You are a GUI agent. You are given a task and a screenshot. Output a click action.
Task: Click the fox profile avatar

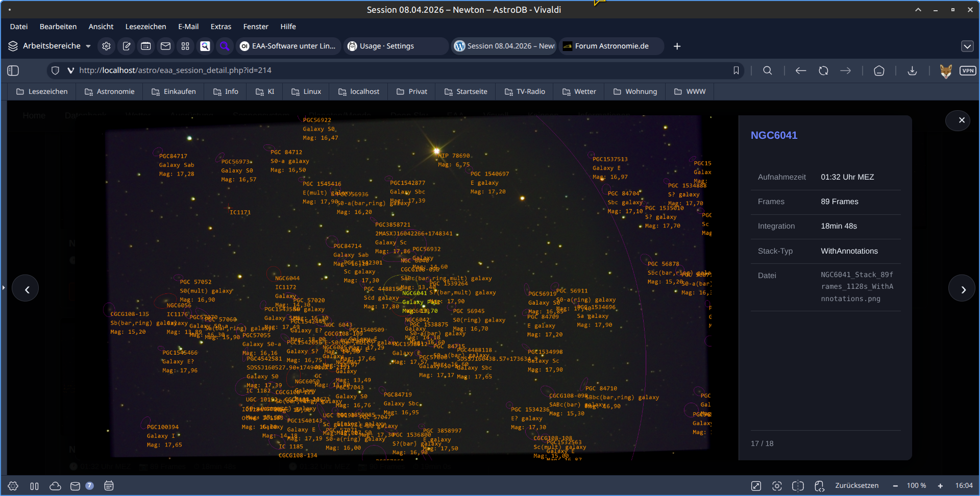pyautogui.click(x=946, y=71)
